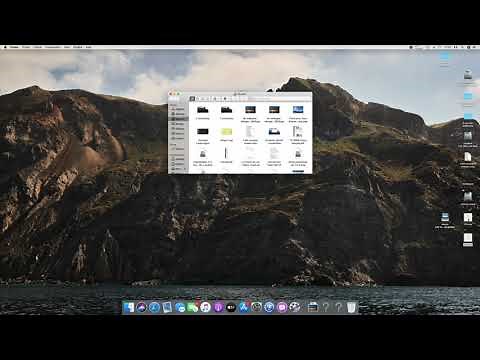Open the purple Podcasts app in Dock
The image size is (480, 360).
(218, 307)
